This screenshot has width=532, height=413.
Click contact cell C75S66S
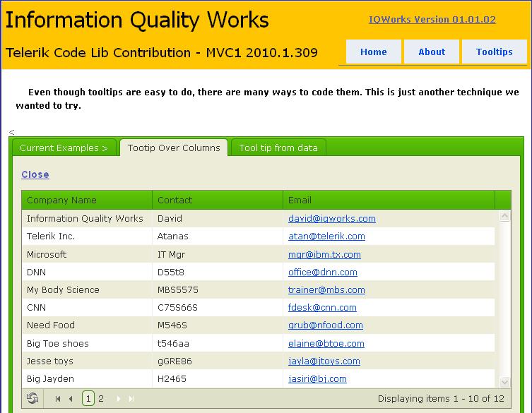click(218, 307)
